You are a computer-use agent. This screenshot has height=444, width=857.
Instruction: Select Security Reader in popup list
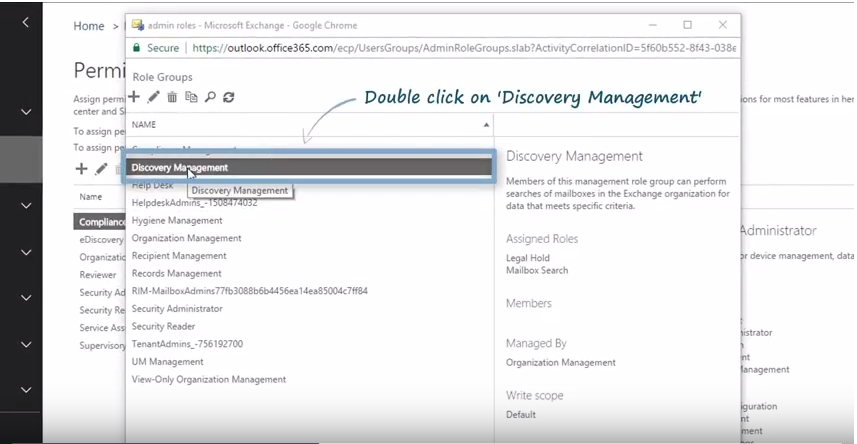[x=163, y=326]
